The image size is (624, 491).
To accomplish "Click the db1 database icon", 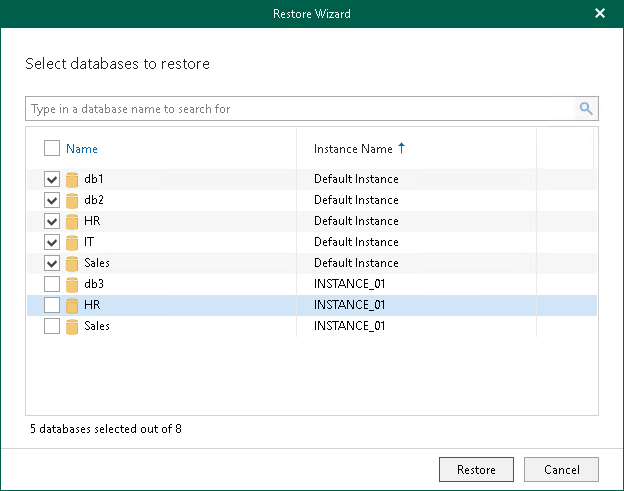I will click(72, 180).
